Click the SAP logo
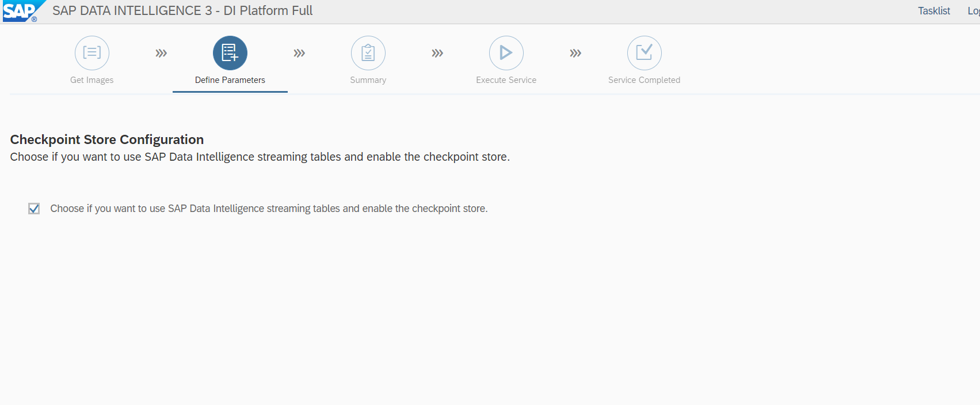The image size is (980, 405). point(23,11)
